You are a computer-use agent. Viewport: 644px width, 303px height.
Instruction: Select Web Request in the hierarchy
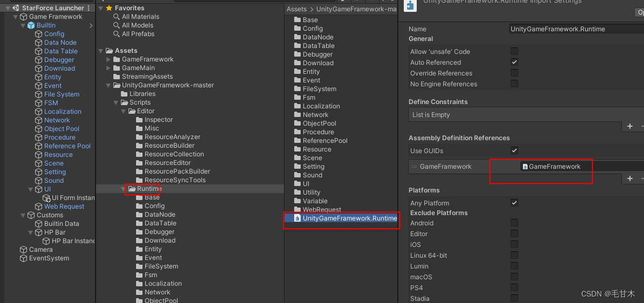coord(64,206)
